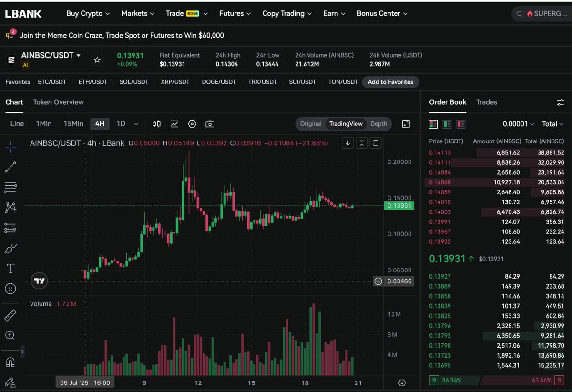
Task: Select the Order Book tab
Action: [x=448, y=102]
